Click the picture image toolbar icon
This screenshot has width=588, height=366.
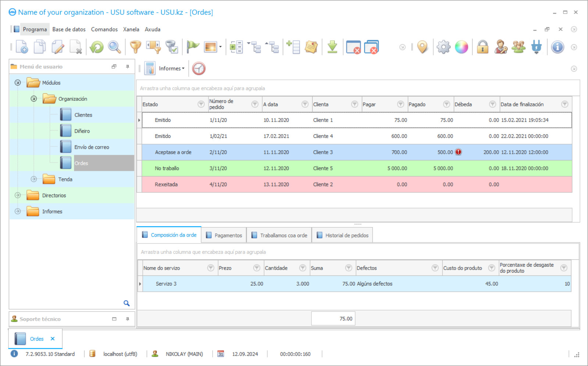click(x=210, y=47)
